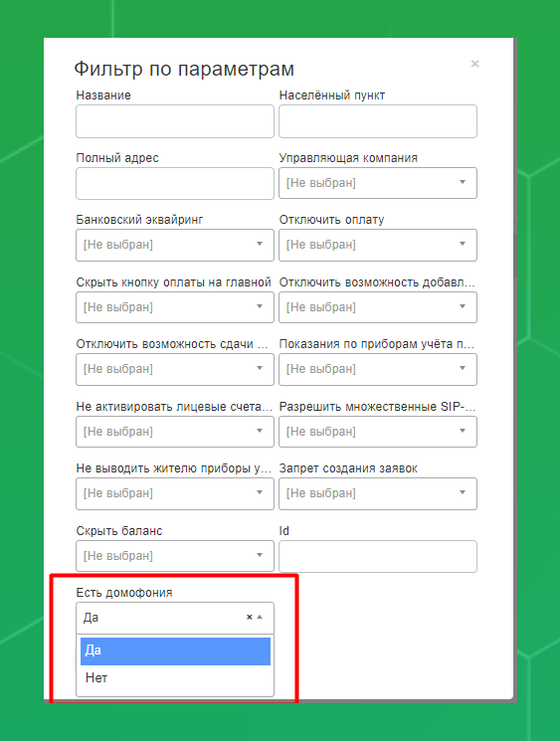Expand Скрыть кнопку оплаты на главной dropdown
The width and height of the screenshot is (560, 741).
[x=175, y=307]
